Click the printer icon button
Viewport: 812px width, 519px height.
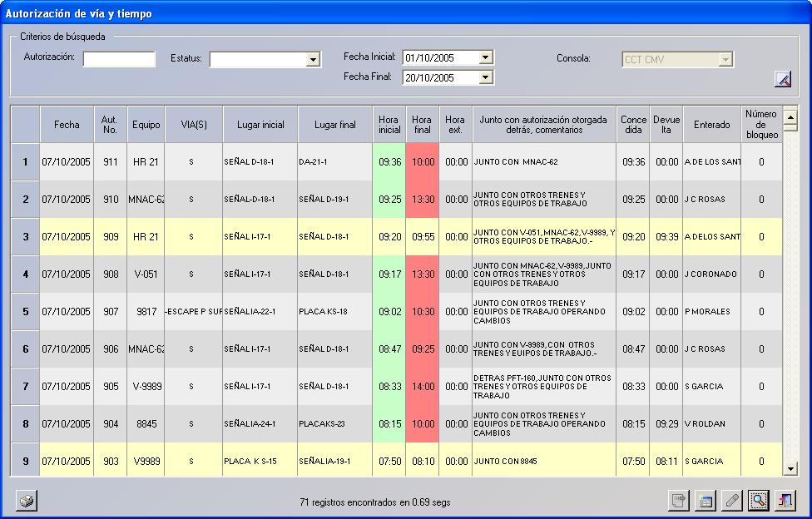pyautogui.click(x=27, y=501)
